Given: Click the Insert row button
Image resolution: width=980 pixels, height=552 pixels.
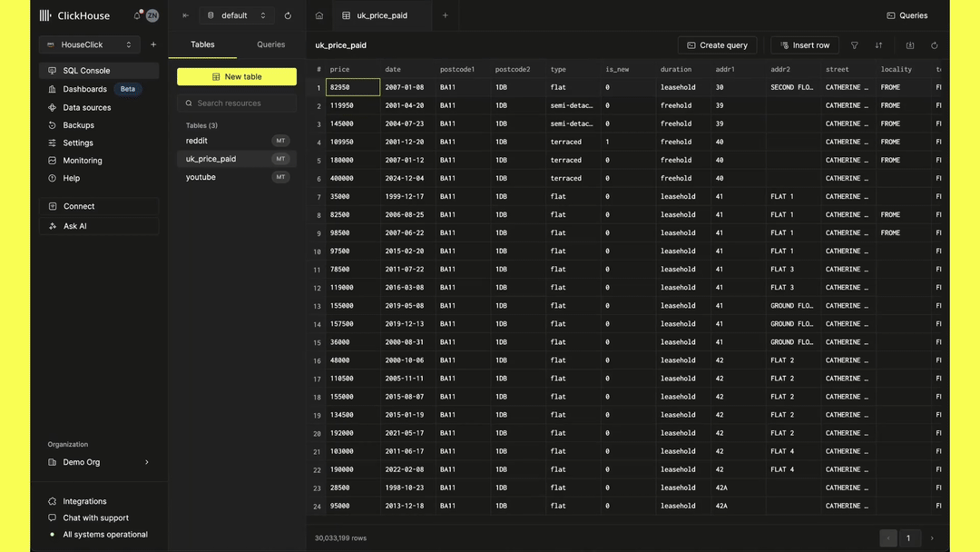Looking at the screenshot, I should (804, 45).
